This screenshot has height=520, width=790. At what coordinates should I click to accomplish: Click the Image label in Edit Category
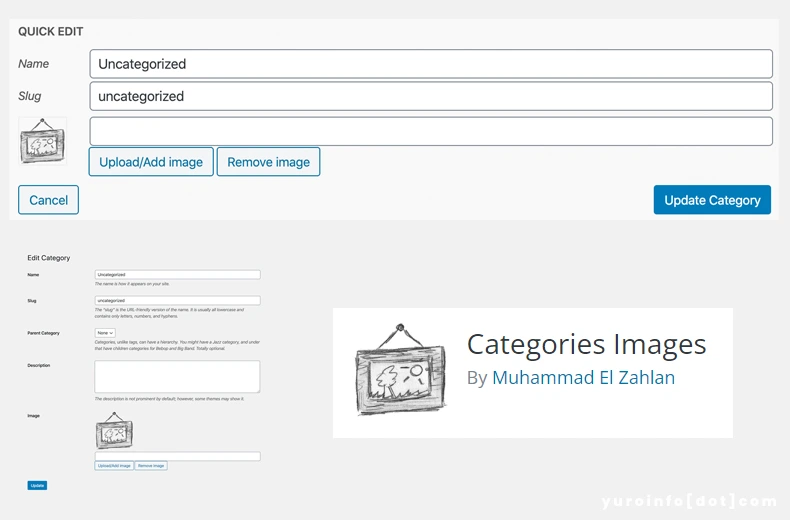[x=33, y=416]
